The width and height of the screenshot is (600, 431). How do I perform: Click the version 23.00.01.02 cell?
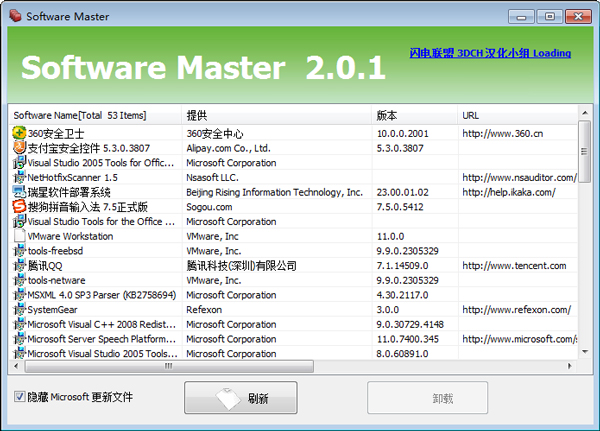coord(403,192)
